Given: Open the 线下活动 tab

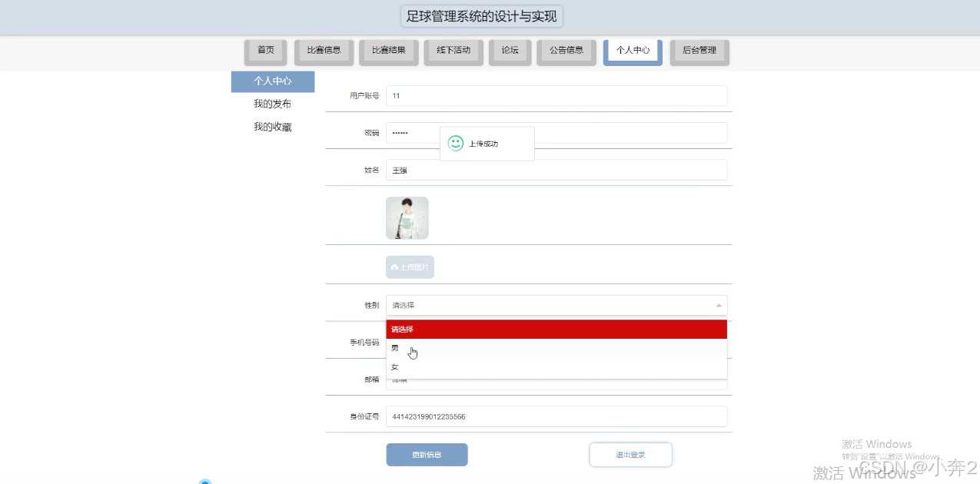Looking at the screenshot, I should [x=453, y=51].
